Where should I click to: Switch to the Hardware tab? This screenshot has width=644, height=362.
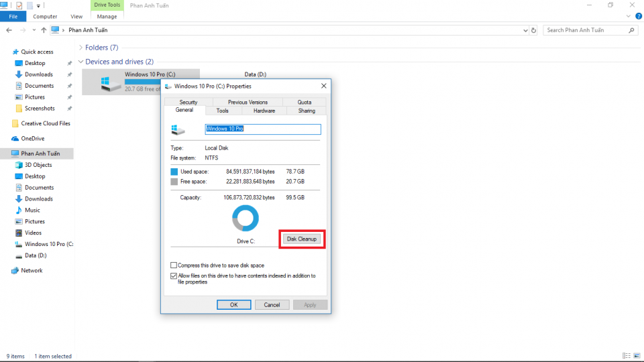(x=264, y=111)
